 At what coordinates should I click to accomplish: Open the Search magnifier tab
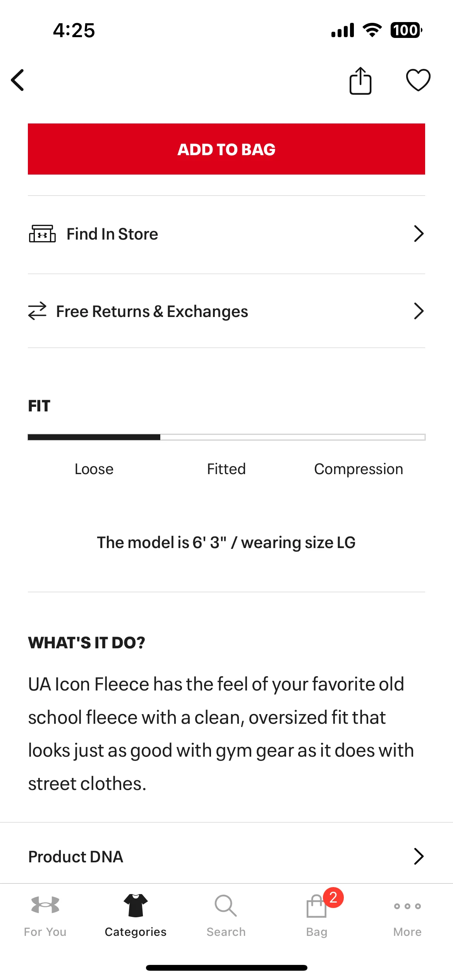226,915
